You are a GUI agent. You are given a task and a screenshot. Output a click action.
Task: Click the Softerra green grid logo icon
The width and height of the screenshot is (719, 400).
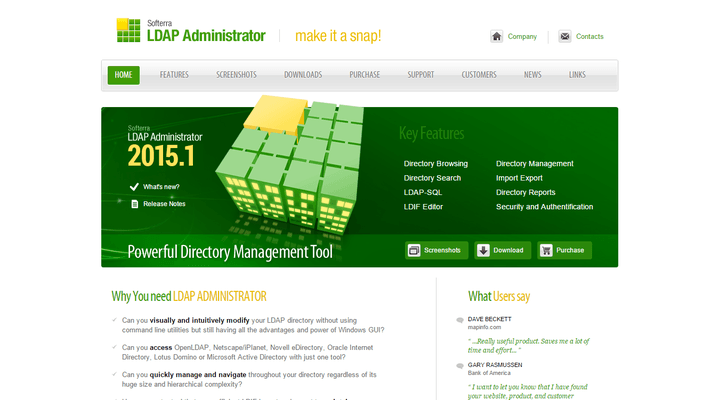[x=128, y=31]
